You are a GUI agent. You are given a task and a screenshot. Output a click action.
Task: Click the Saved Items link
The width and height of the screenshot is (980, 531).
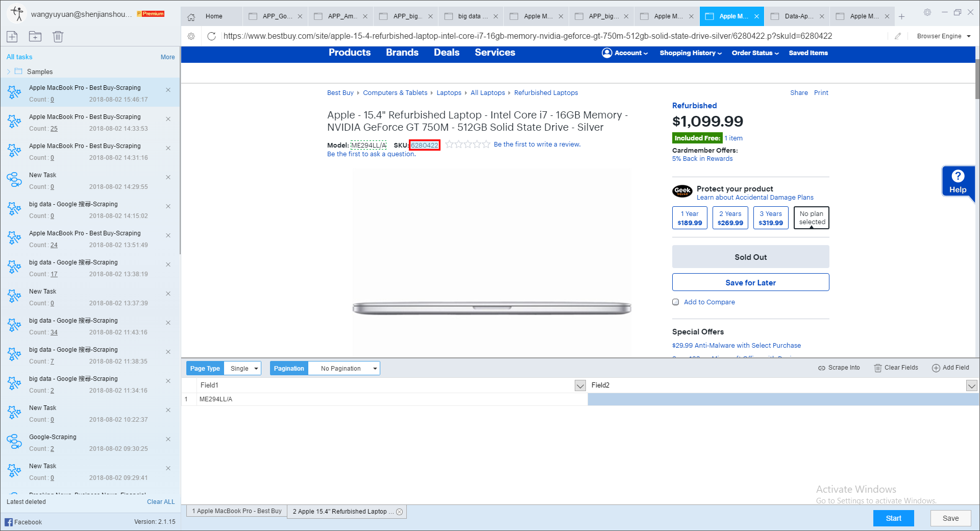[808, 53]
